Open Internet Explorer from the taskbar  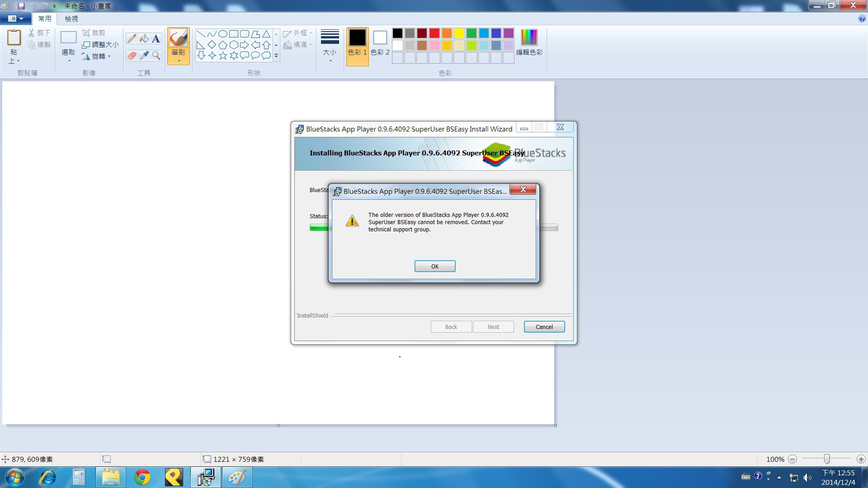pyautogui.click(x=47, y=477)
